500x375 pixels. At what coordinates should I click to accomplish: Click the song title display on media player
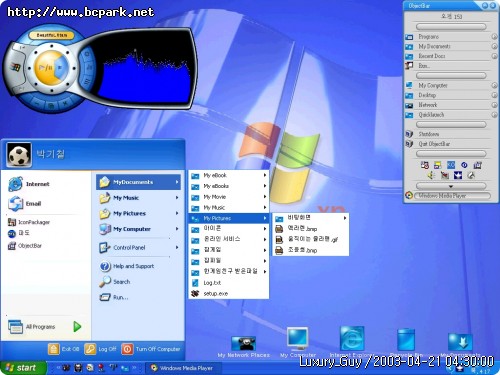pyautogui.click(x=52, y=35)
